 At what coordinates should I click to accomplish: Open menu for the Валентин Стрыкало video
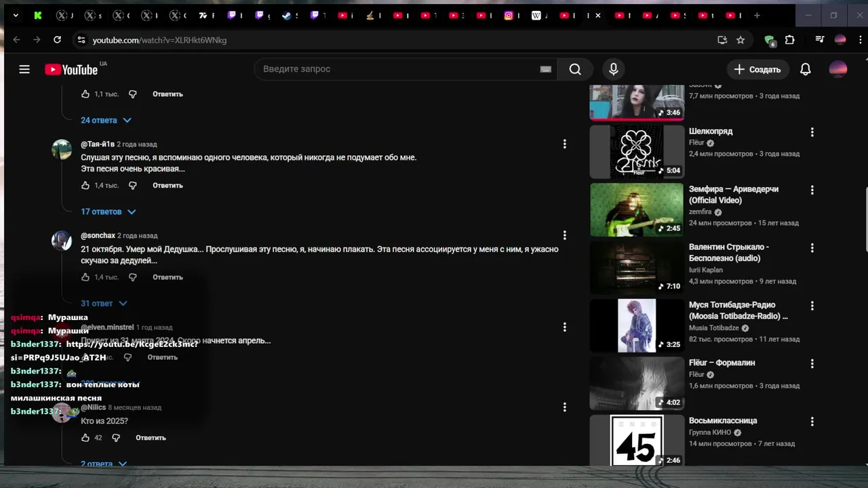tap(812, 248)
